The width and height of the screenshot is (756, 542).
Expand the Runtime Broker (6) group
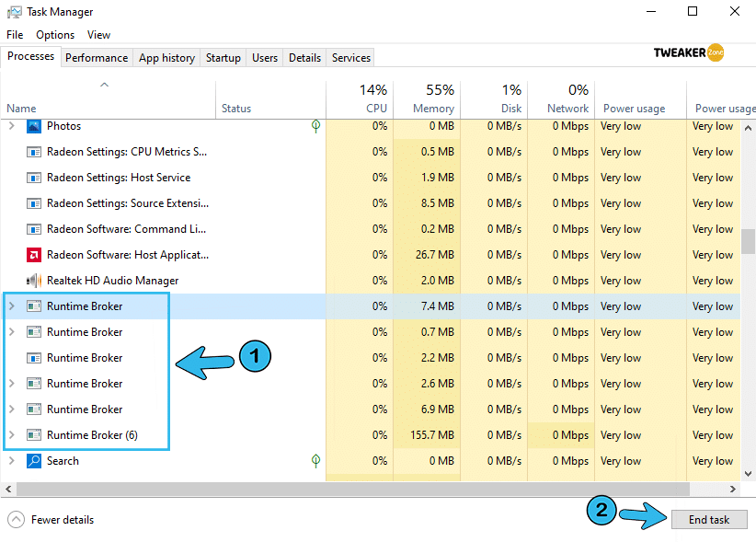pos(12,435)
